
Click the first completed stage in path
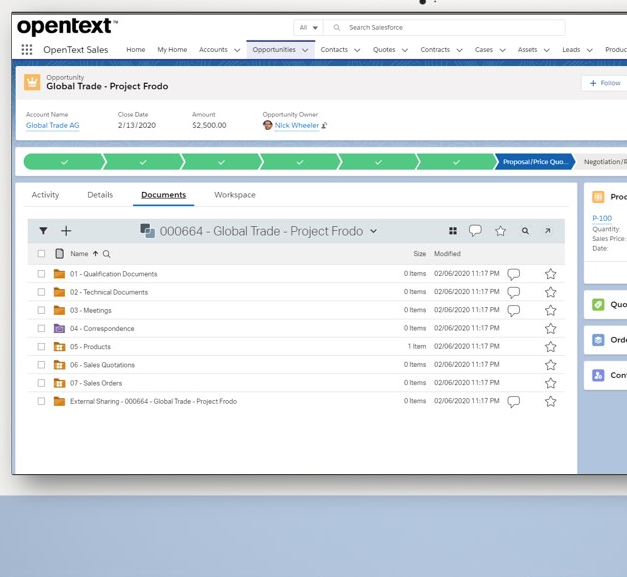pyautogui.click(x=64, y=162)
